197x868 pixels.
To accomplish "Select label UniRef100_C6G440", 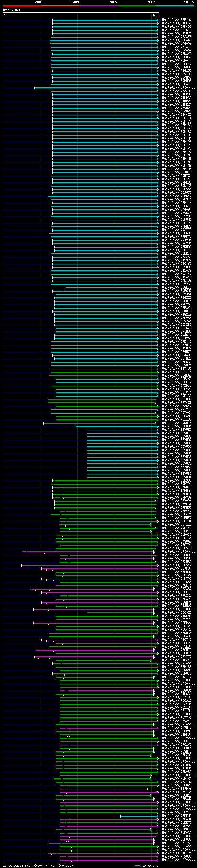I will [x=177, y=40].
